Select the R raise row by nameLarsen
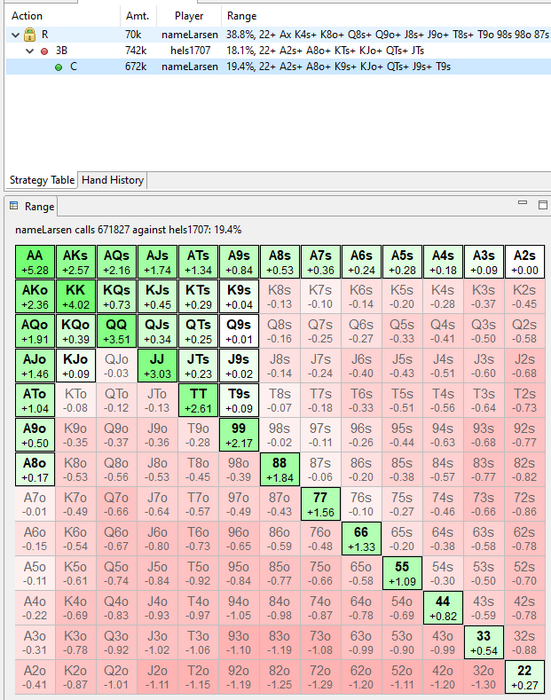 [x=279, y=34]
